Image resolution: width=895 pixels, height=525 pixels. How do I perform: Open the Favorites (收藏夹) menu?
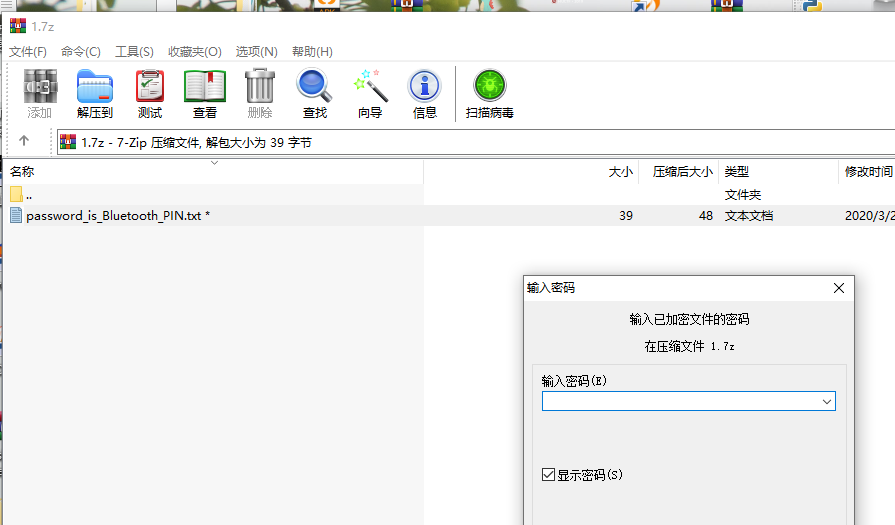pyautogui.click(x=195, y=52)
